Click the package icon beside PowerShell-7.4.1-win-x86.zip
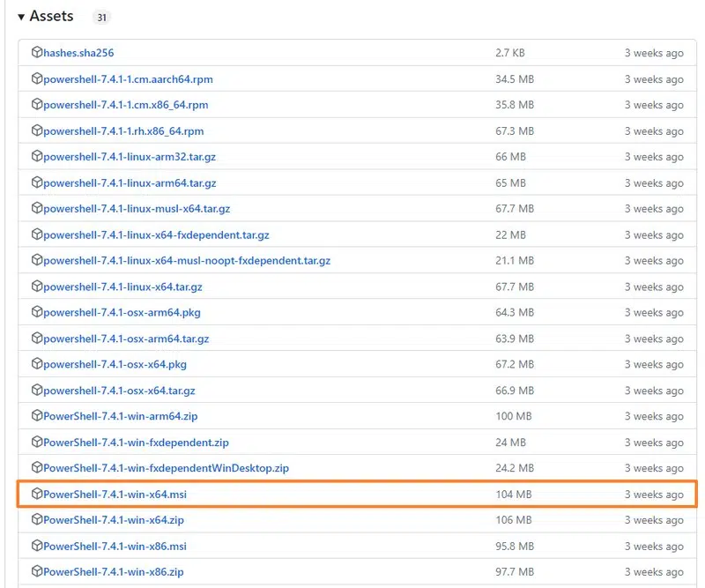Screen dimensions: 705x588 tap(35, 571)
